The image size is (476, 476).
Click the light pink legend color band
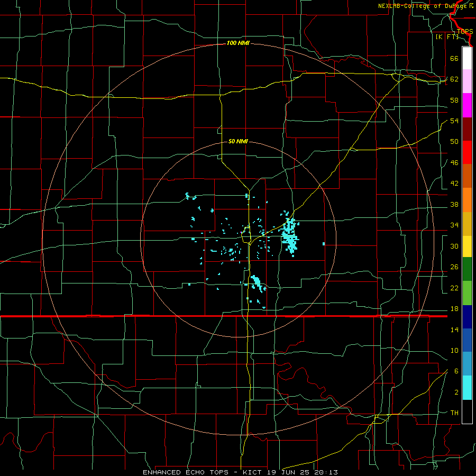[467, 81]
